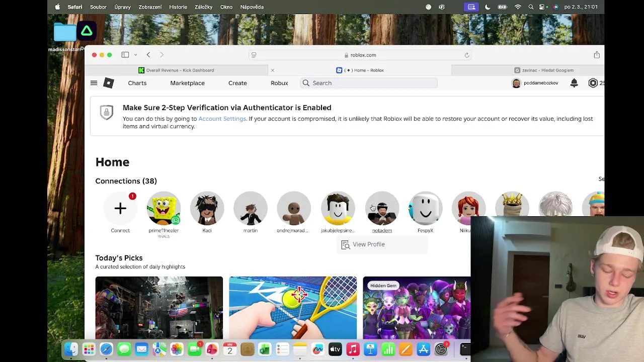Viewport: 644px width, 362px height.
Task: Open the Robux link in navigation
Action: point(279,83)
